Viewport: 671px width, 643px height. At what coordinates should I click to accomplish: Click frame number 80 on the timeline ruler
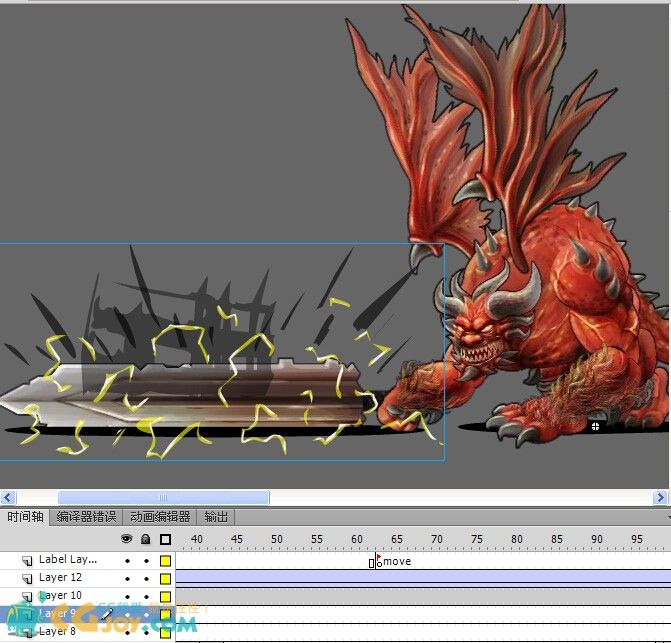point(517,539)
